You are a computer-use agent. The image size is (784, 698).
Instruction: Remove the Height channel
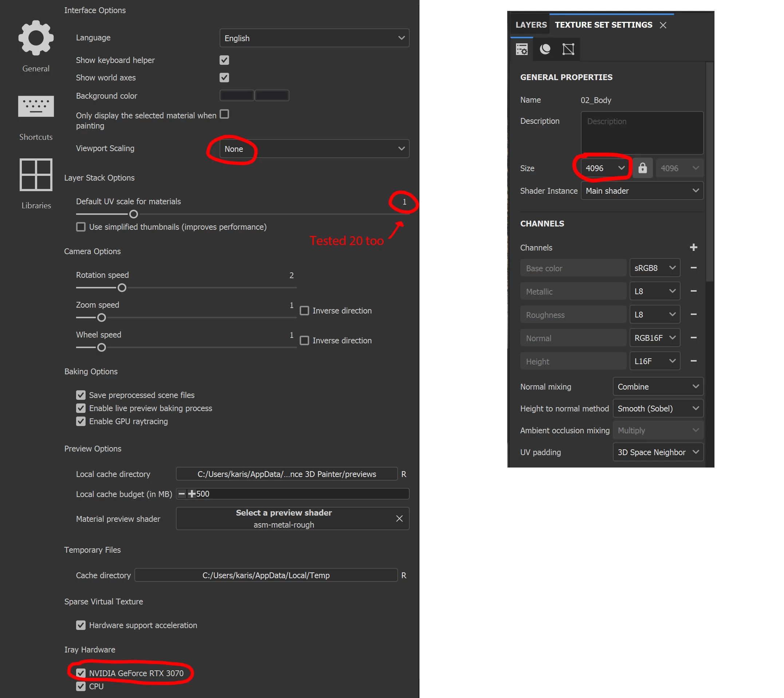pyautogui.click(x=693, y=361)
